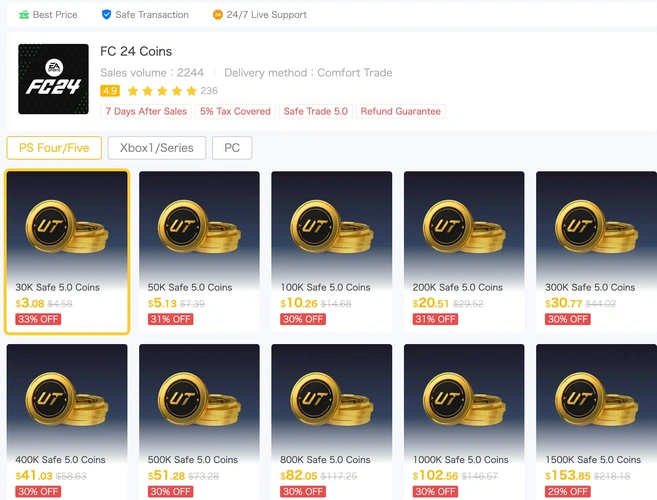The height and width of the screenshot is (500, 657).
Task: Click the 5% Tax Covered tag
Action: (235, 111)
